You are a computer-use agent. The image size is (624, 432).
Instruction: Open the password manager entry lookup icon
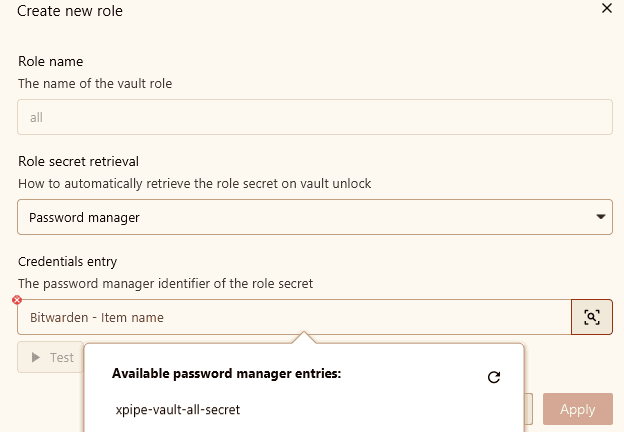(x=592, y=317)
